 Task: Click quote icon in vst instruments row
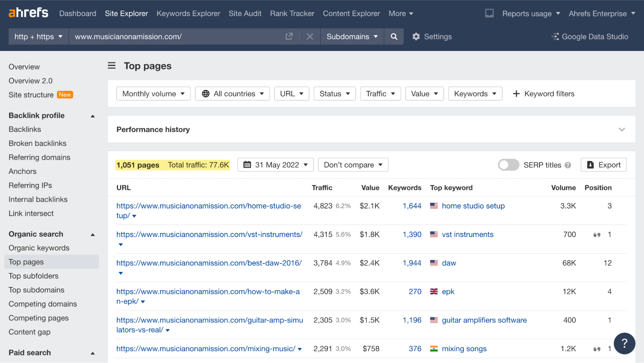(597, 235)
